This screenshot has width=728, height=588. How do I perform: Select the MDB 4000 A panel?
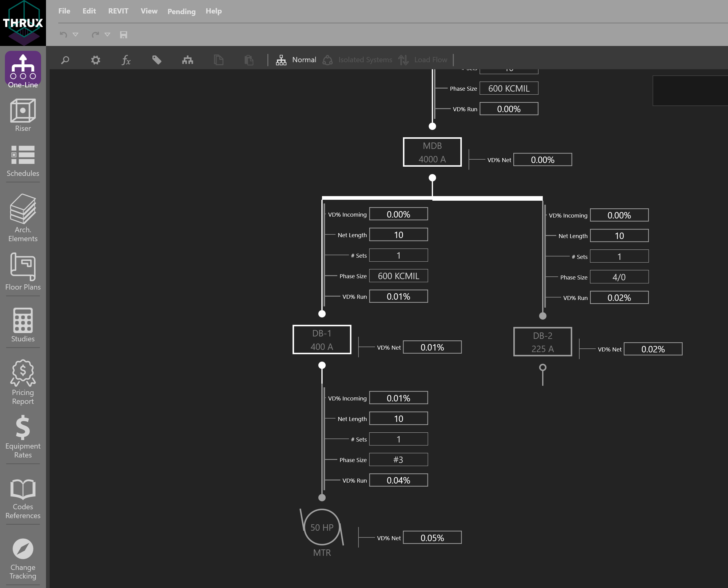(432, 152)
